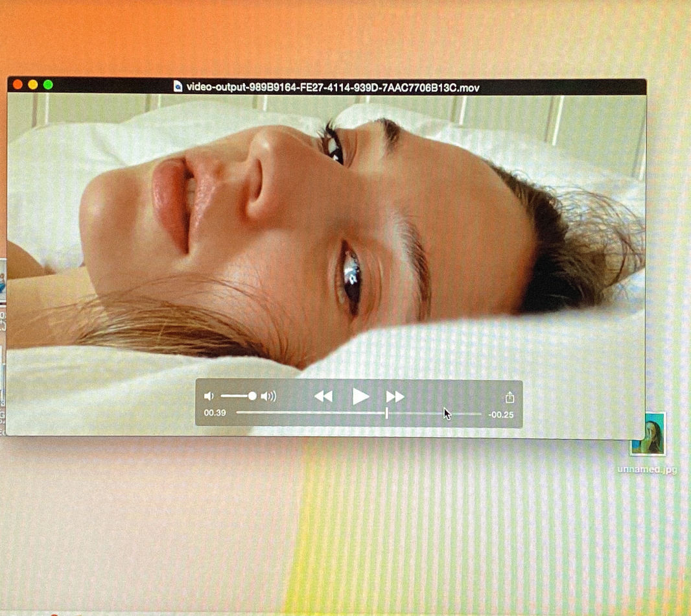This screenshot has width=691, height=616.
Task: Click the played part of the timeline track
Action: 311,413
